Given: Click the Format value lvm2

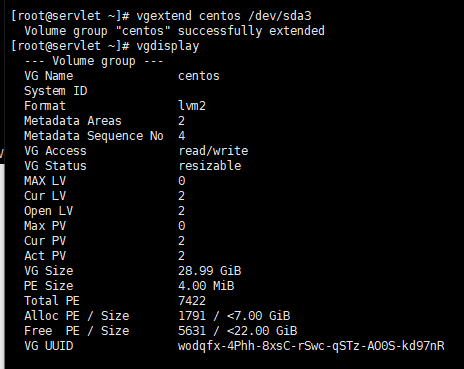Looking at the screenshot, I should 192,106.
